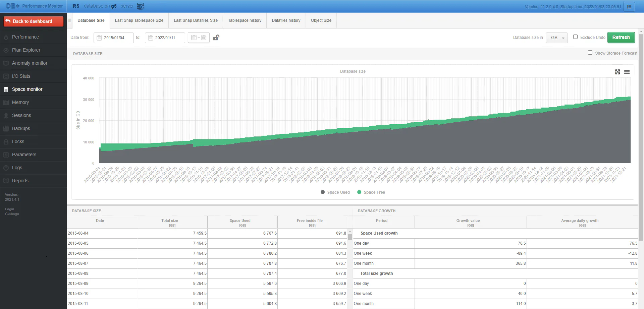Open the Tablespace history tab
This screenshot has height=309, width=644.
click(x=245, y=20)
